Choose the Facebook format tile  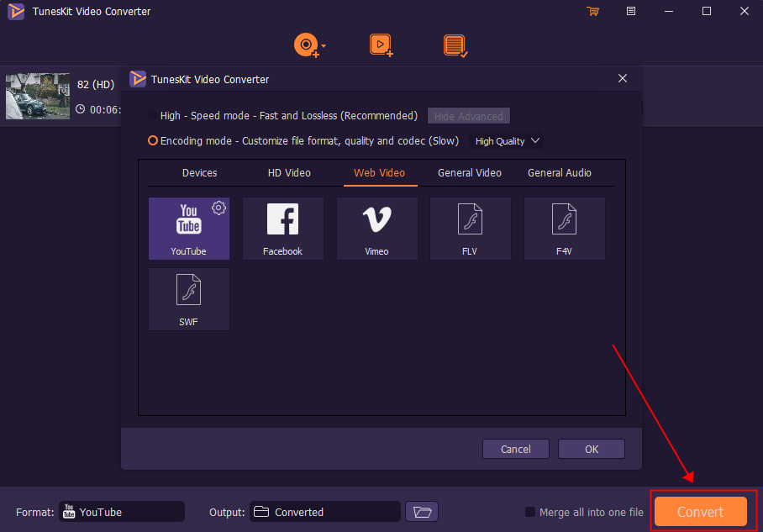tap(282, 229)
